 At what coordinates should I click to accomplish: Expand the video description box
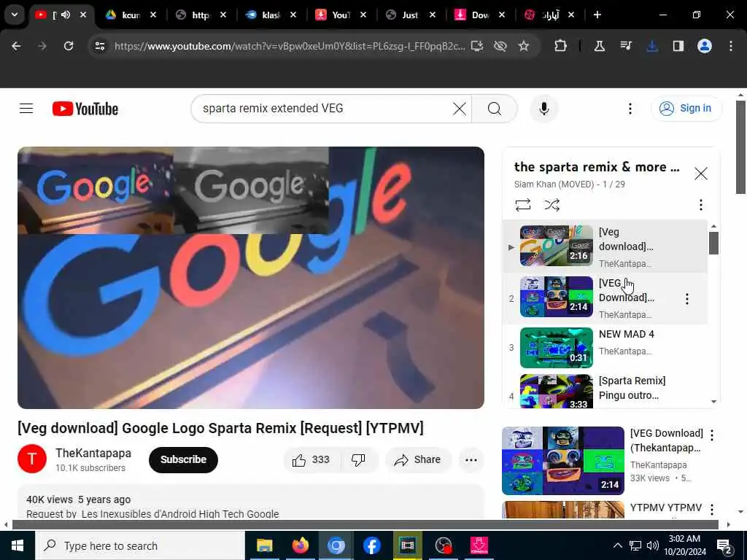point(251,502)
